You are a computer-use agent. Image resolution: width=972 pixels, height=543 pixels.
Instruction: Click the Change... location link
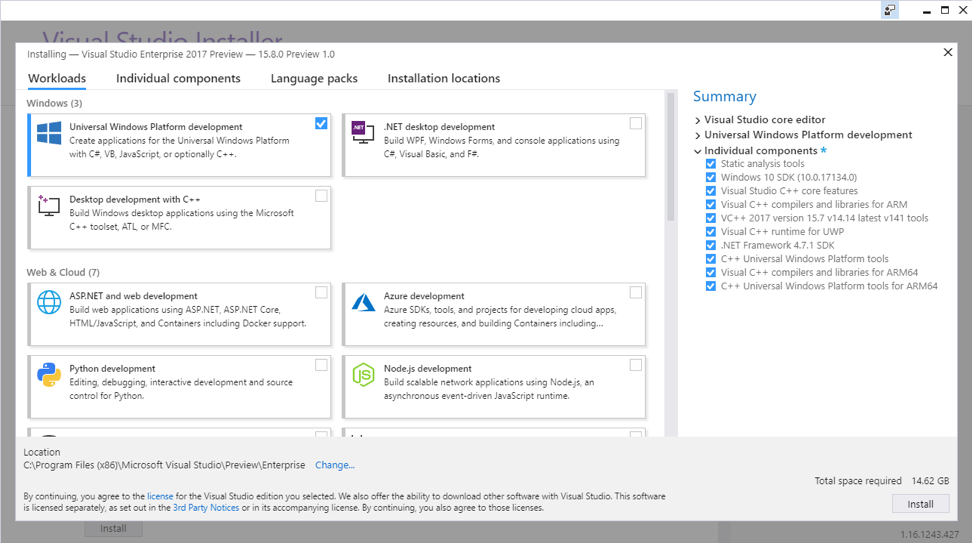pyautogui.click(x=335, y=465)
